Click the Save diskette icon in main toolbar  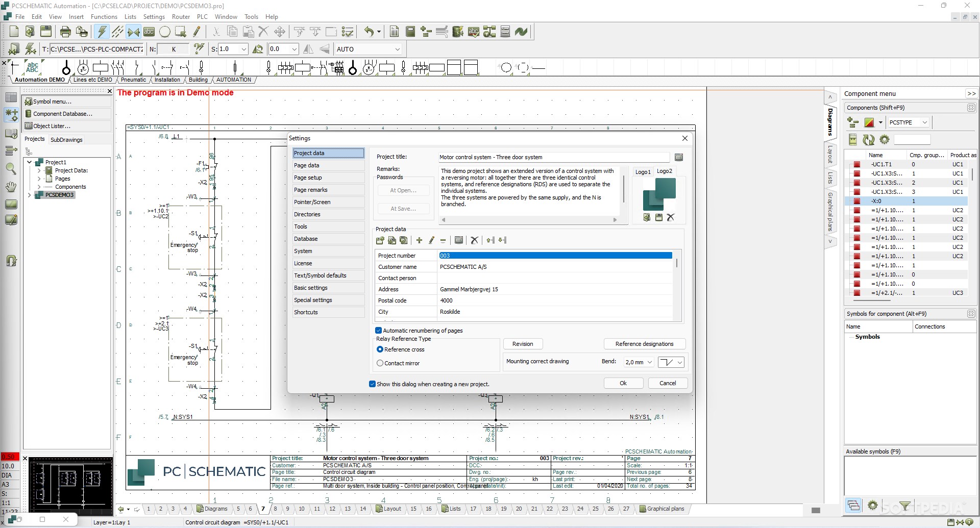point(46,32)
